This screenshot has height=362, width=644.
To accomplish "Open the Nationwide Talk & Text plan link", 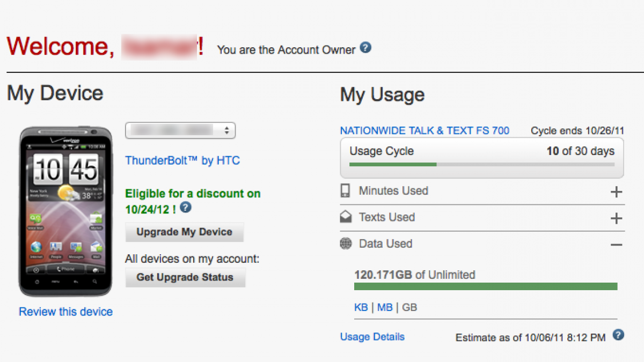I will point(425,130).
